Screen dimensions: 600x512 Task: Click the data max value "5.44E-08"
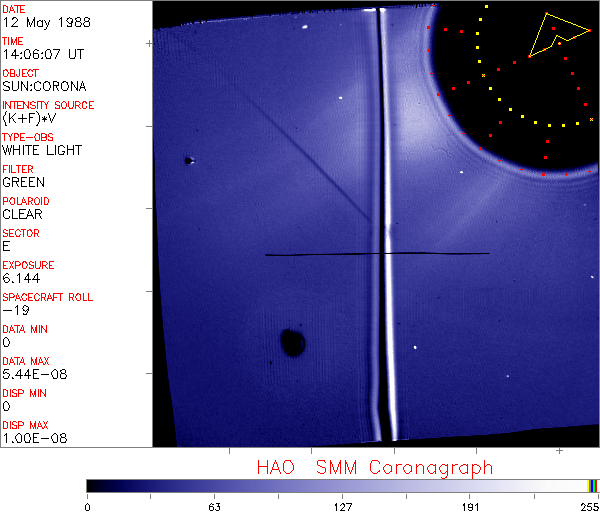pos(34,374)
